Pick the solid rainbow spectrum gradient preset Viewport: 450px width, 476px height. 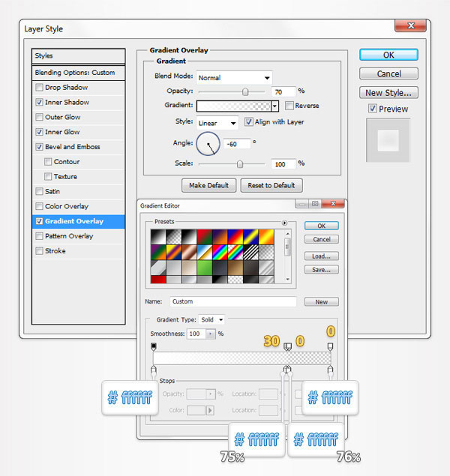pyautogui.click(x=220, y=253)
